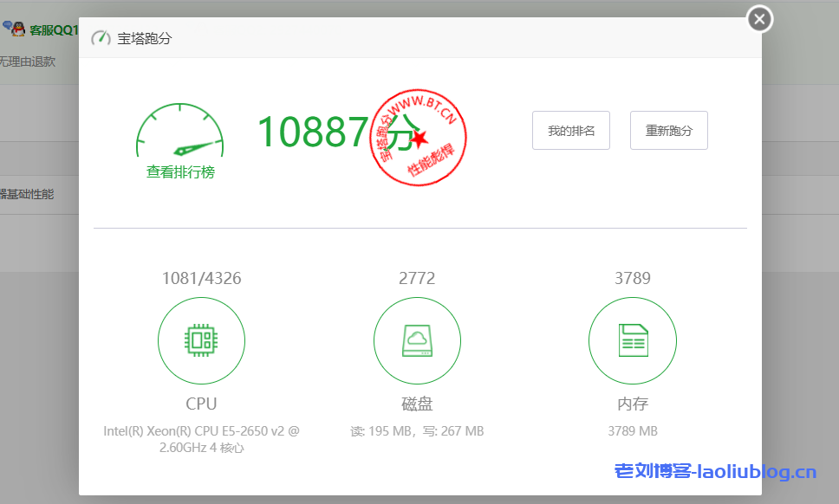Screen dimensions: 839x504
Task: Click the red WWW.BT.CN performance stamp
Action: click(x=419, y=137)
